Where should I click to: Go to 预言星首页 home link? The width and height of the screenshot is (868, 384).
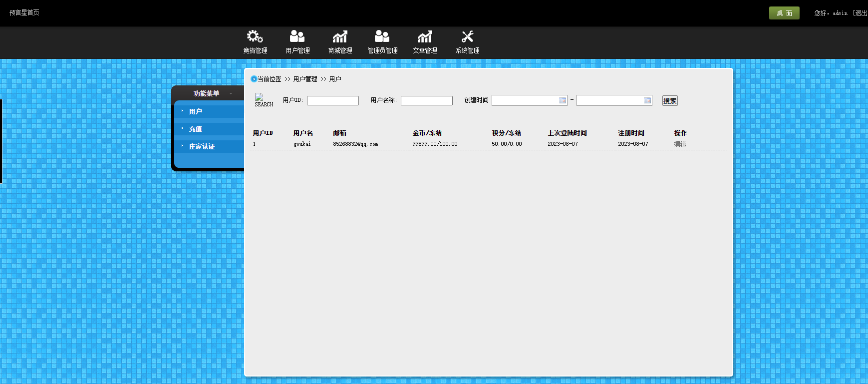[24, 12]
